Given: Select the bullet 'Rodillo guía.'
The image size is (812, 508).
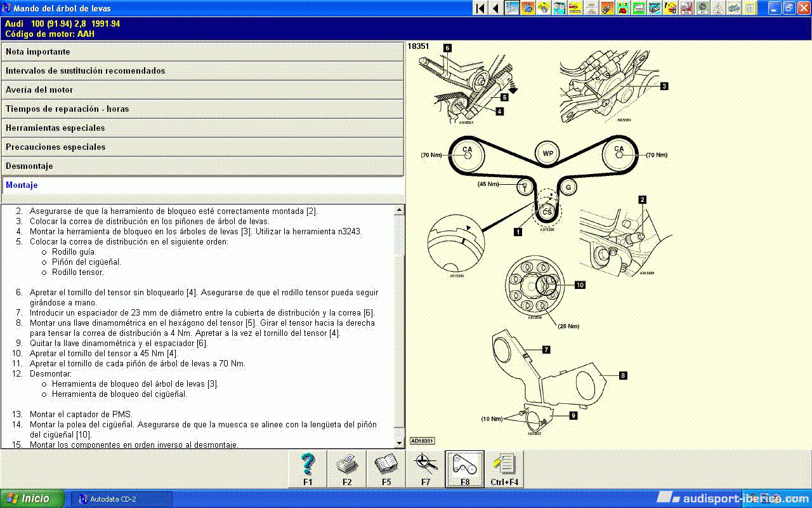Looking at the screenshot, I should click(74, 252).
